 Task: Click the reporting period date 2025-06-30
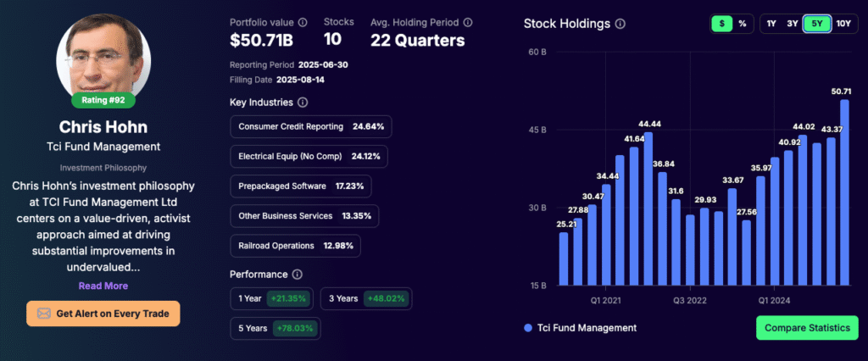pyautogui.click(x=323, y=64)
